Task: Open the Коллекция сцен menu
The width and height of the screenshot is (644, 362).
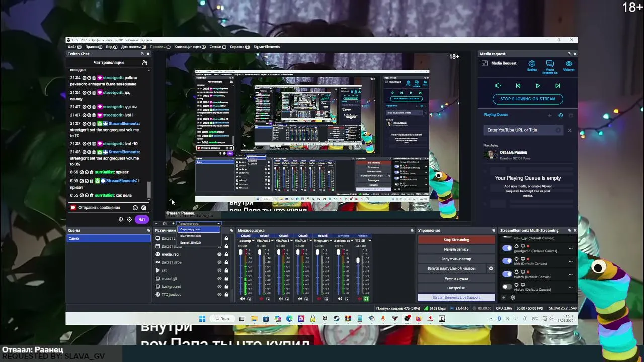Action: tap(190, 47)
